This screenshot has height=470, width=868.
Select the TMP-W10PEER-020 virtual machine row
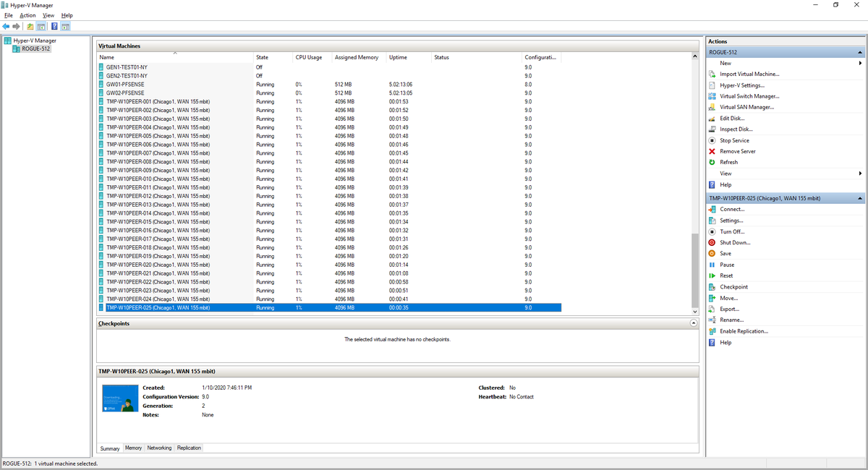329,265
